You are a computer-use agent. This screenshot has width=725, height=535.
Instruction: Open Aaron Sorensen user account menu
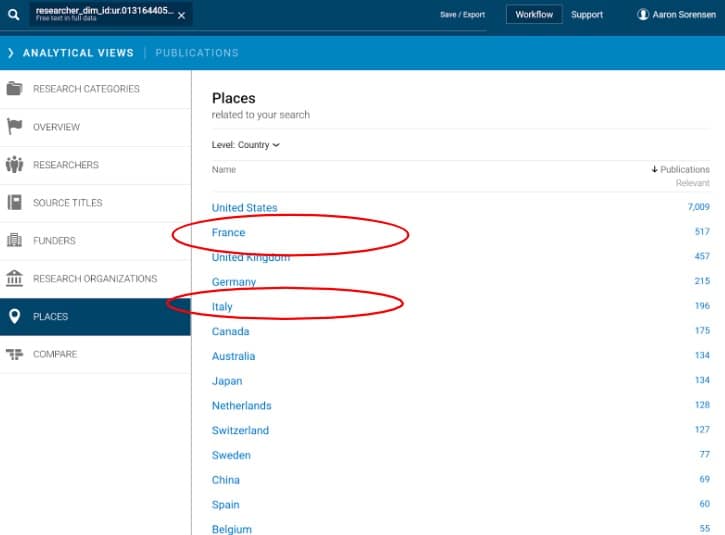pos(676,15)
